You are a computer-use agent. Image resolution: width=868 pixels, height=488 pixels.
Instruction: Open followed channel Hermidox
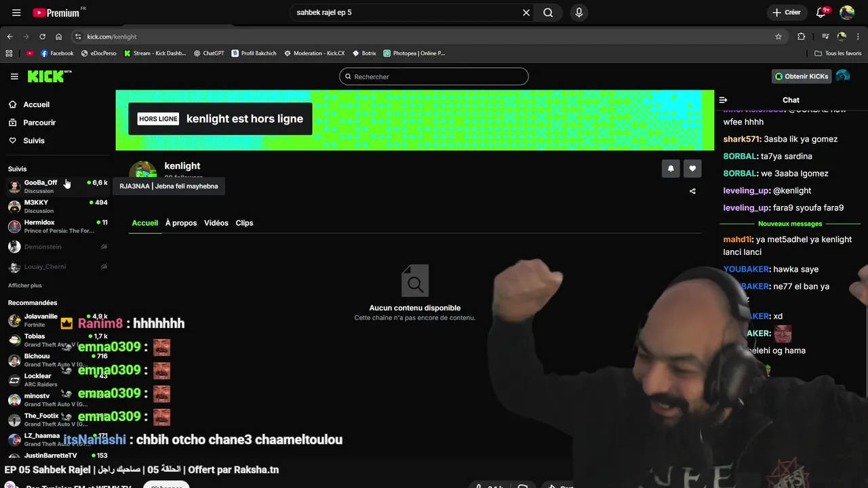(x=57, y=226)
